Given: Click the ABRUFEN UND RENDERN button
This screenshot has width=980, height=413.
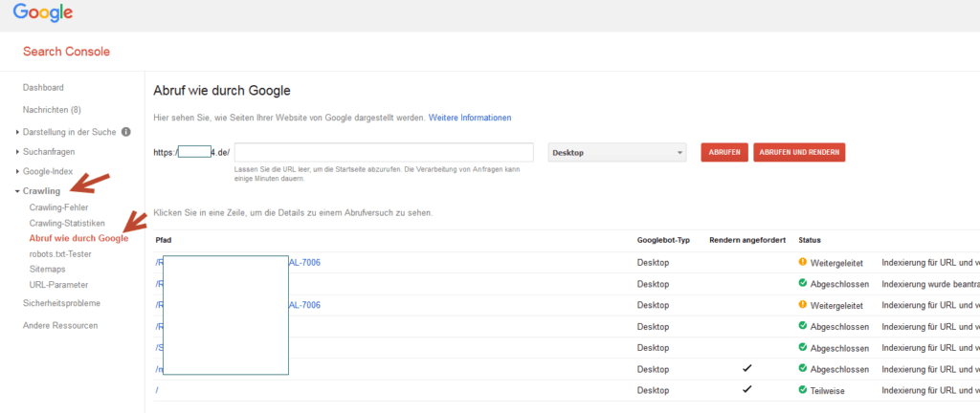Looking at the screenshot, I should 799,152.
